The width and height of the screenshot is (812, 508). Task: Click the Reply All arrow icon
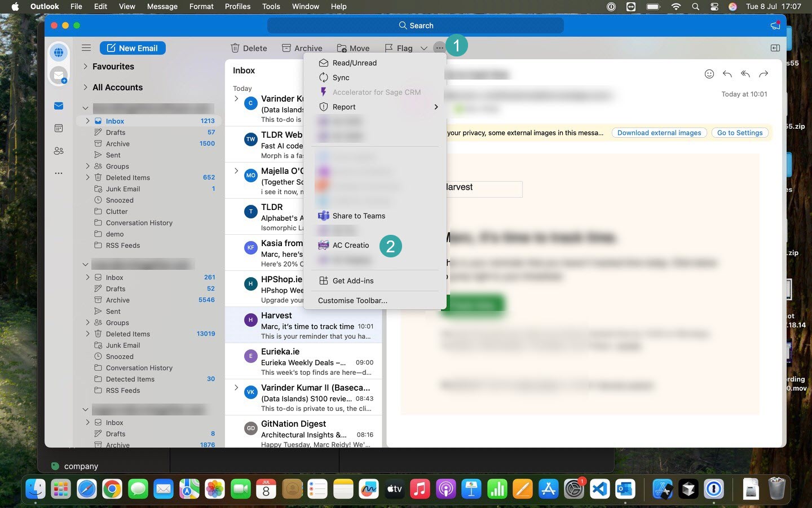coord(745,74)
